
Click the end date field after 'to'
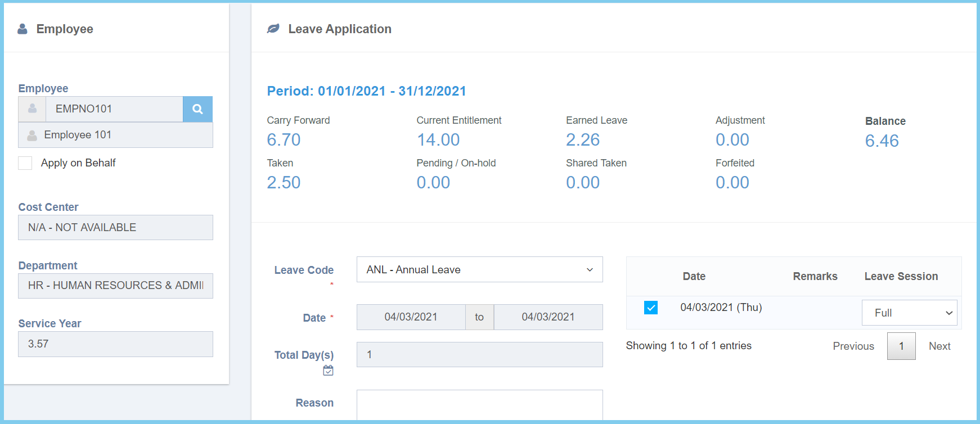pos(548,317)
